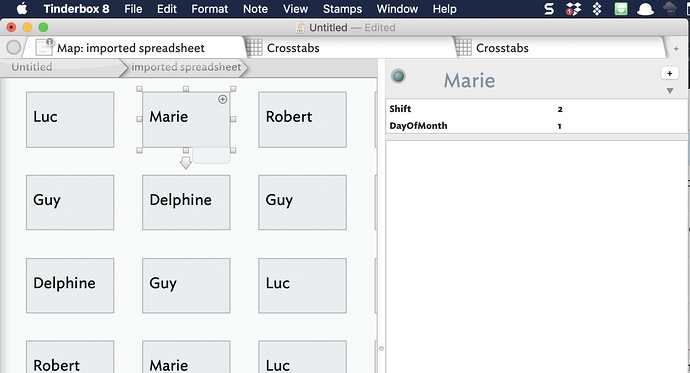Image resolution: width=690 pixels, height=373 pixels.
Task: Open the displayed attributes dropdown triangle
Action: 670,91
